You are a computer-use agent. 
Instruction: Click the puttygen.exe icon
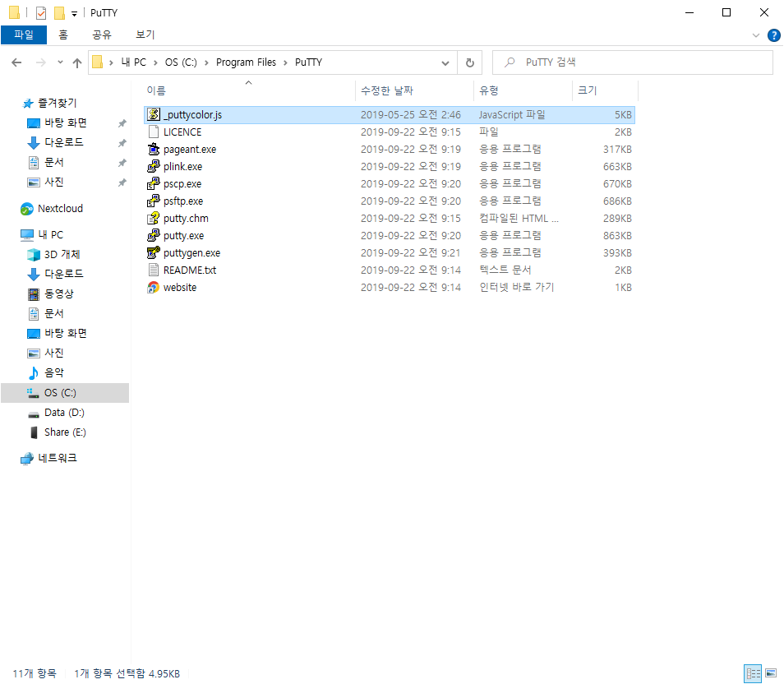pyautogui.click(x=154, y=252)
